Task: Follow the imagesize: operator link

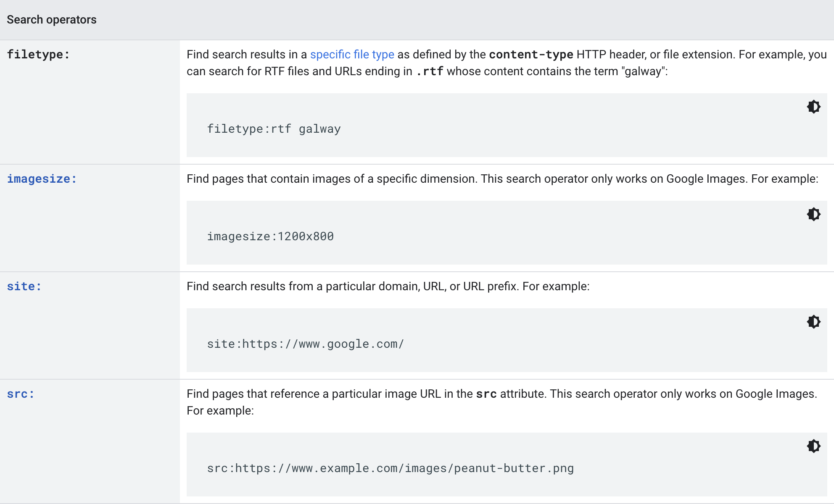Action: click(42, 179)
